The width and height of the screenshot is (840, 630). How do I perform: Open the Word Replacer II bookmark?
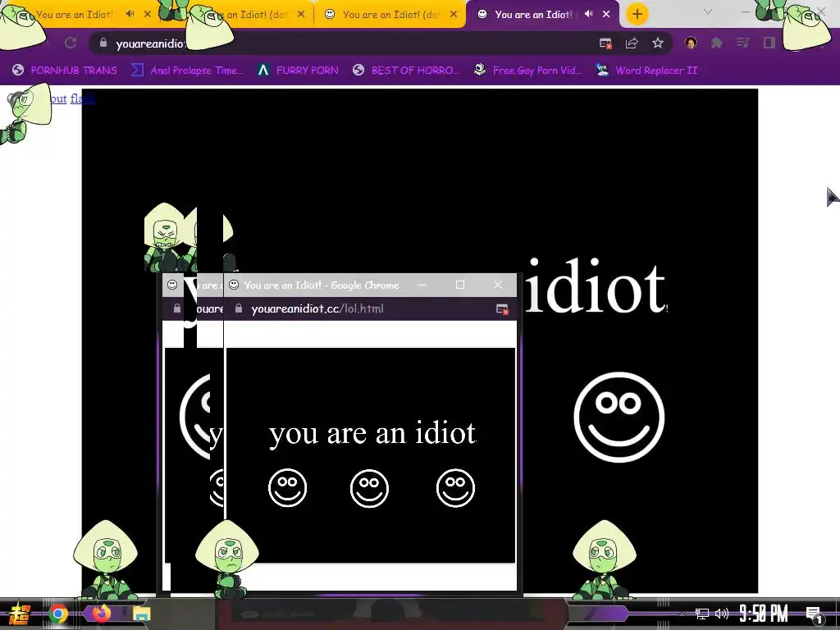tap(646, 71)
